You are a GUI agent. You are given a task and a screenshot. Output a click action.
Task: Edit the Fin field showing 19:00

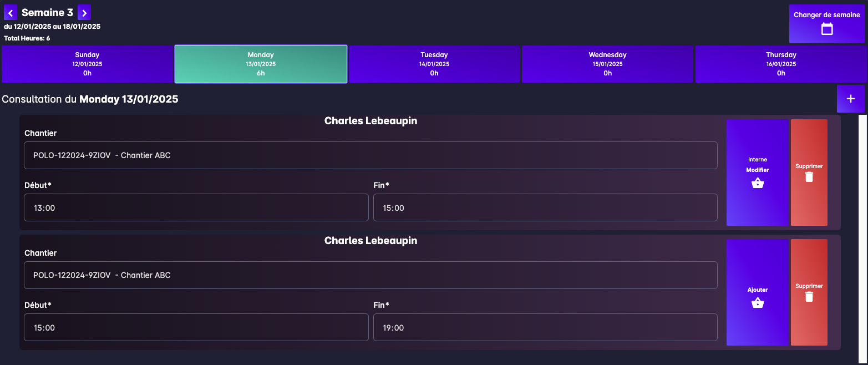545,327
